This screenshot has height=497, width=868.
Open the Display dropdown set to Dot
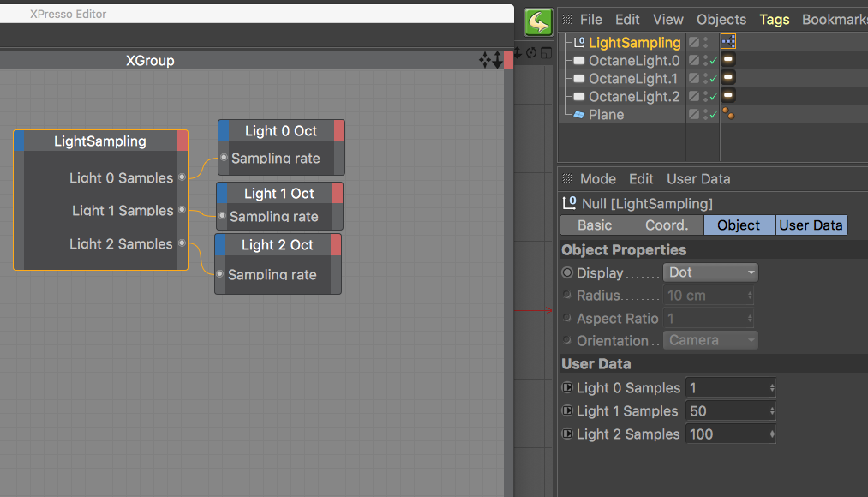pyautogui.click(x=710, y=272)
